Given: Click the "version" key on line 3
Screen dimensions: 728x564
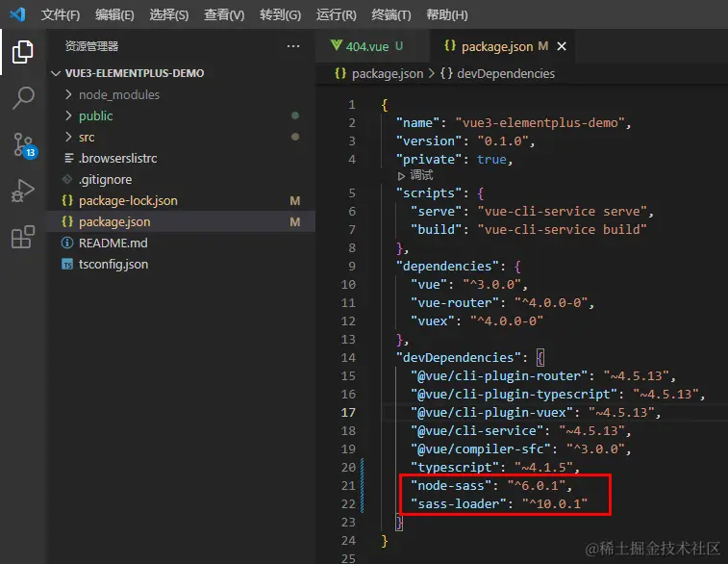Looking at the screenshot, I should 429,141.
